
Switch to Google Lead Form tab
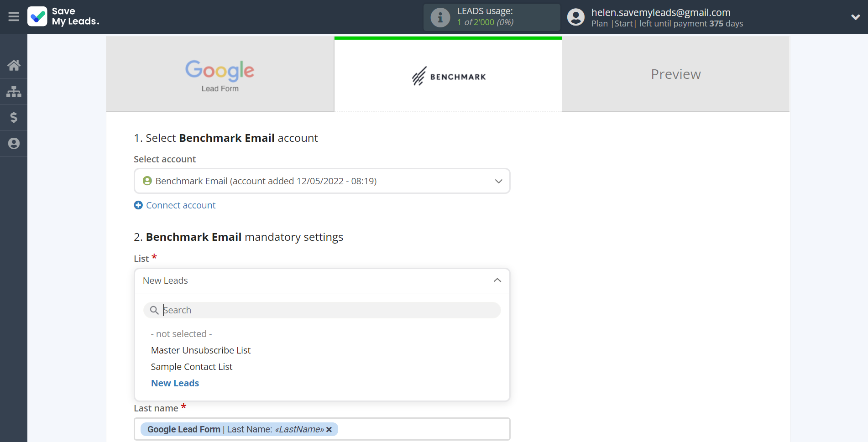pyautogui.click(x=220, y=74)
